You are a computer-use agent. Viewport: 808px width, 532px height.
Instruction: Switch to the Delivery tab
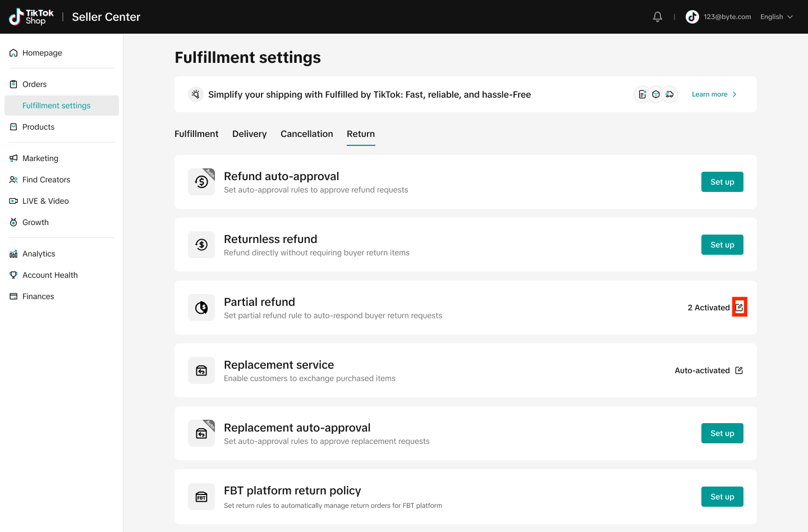click(x=249, y=134)
